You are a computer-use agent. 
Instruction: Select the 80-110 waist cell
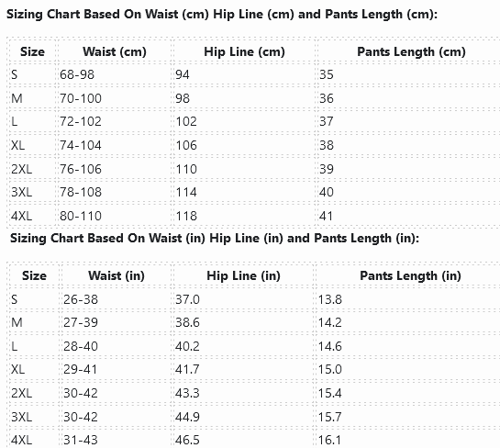click(x=81, y=216)
